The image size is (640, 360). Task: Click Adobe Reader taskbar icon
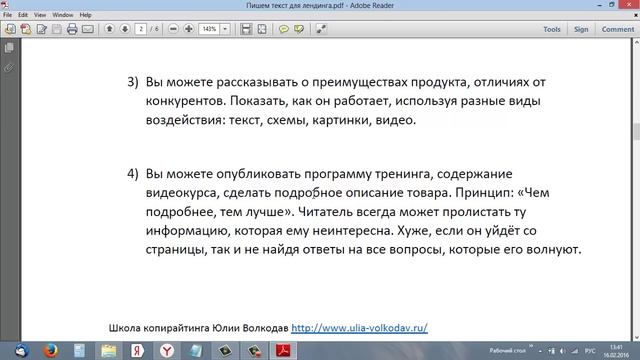tap(283, 351)
